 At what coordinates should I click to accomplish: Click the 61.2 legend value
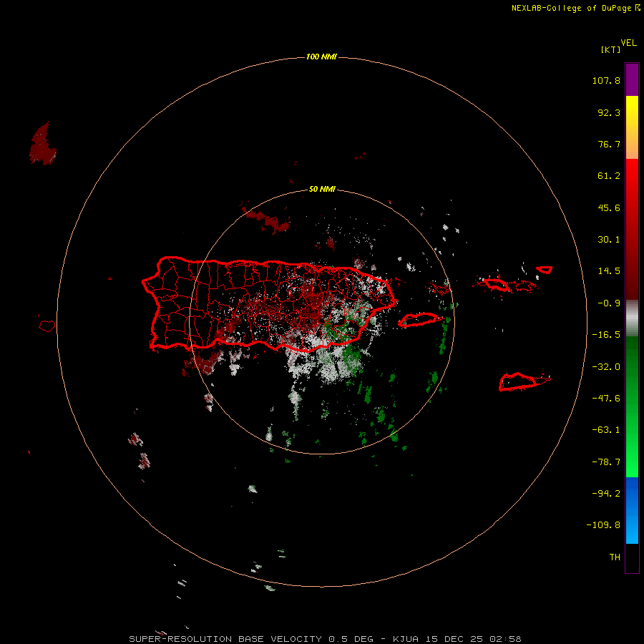(x=609, y=176)
